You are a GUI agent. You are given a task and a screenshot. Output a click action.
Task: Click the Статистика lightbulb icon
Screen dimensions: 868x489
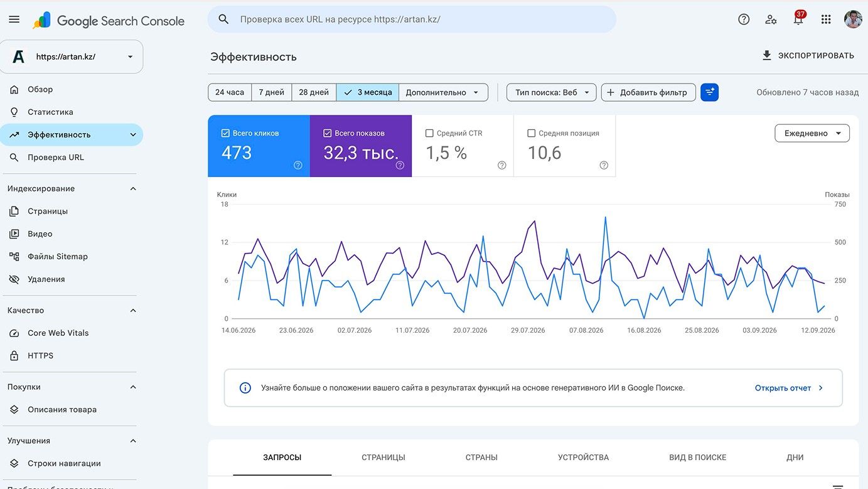point(14,112)
